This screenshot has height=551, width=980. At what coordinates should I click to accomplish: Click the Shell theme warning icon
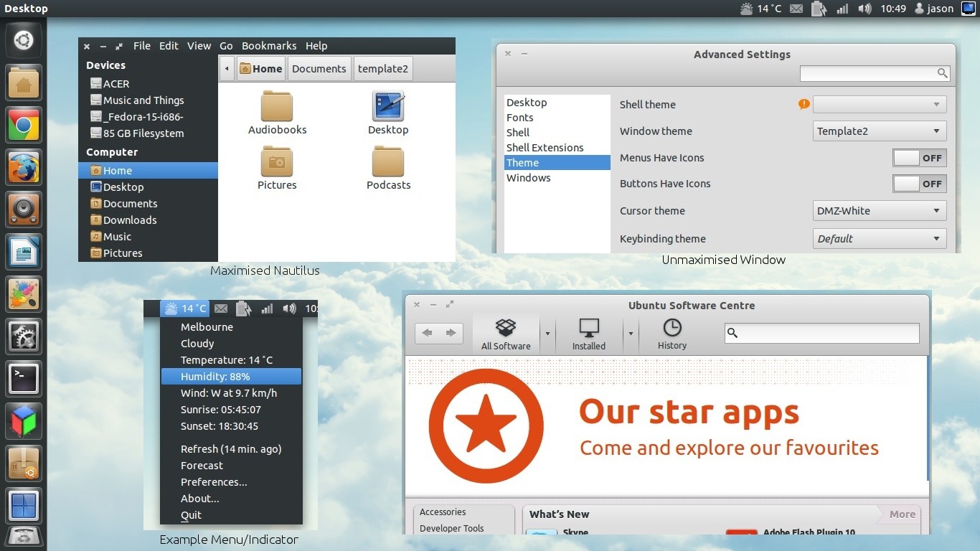pyautogui.click(x=804, y=104)
